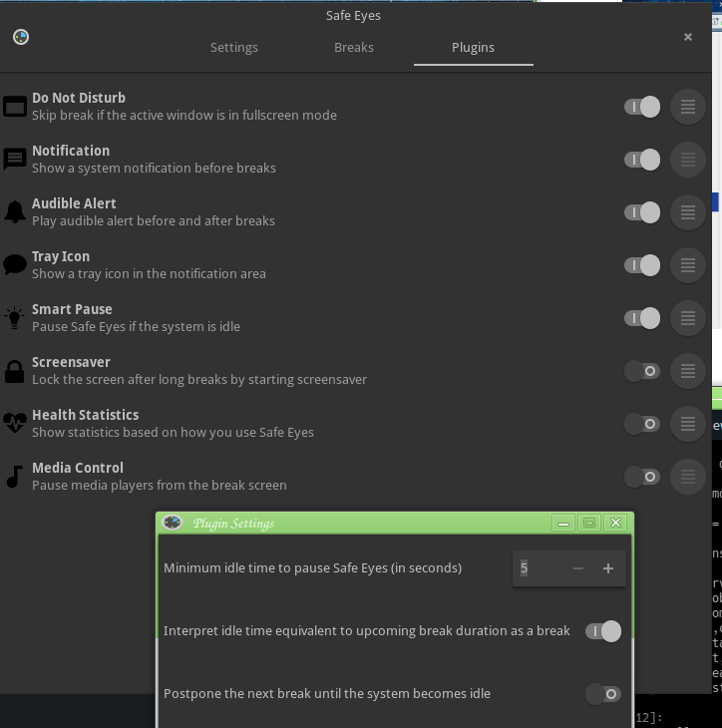Decrease minimum idle time with minus button

pyautogui.click(x=578, y=568)
